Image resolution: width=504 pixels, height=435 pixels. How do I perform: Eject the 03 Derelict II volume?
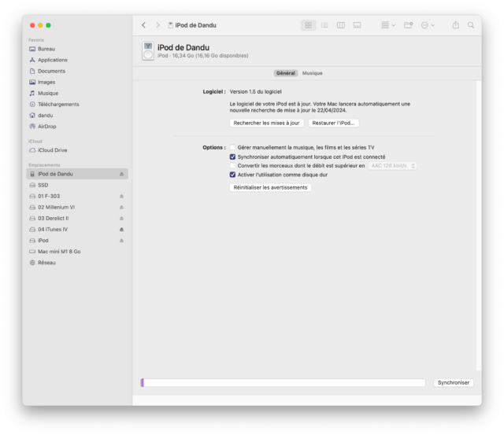coord(121,219)
